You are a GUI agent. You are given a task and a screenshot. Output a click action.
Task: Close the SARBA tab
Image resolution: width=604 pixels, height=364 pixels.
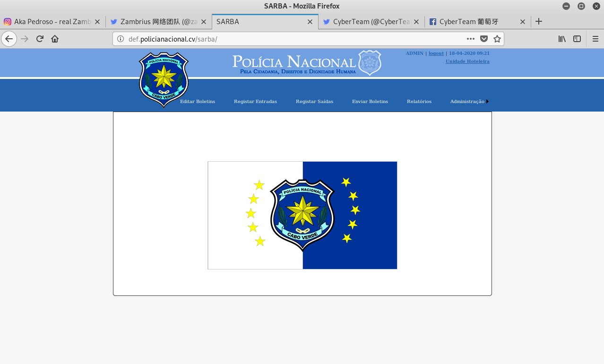click(310, 22)
